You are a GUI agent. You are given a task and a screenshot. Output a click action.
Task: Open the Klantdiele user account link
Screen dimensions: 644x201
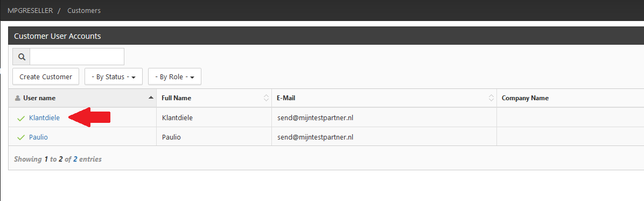coord(44,118)
